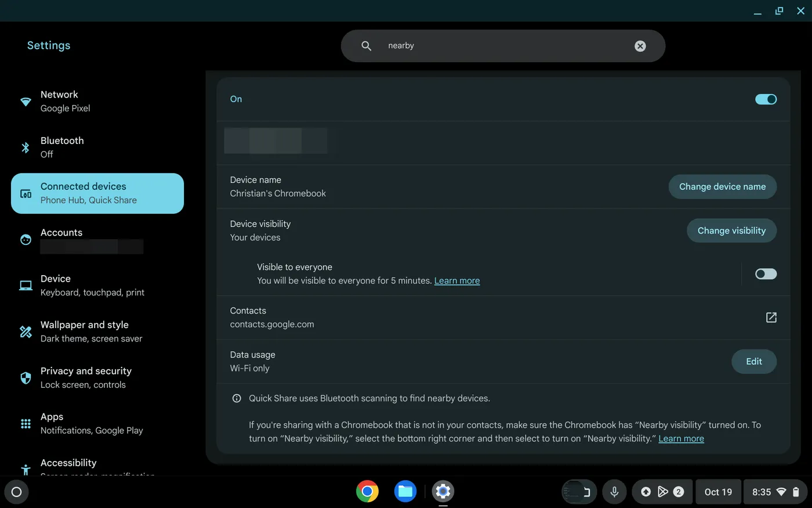Viewport: 812px width, 508px height.
Task: Restore the Settings window size
Action: pyautogui.click(x=779, y=11)
